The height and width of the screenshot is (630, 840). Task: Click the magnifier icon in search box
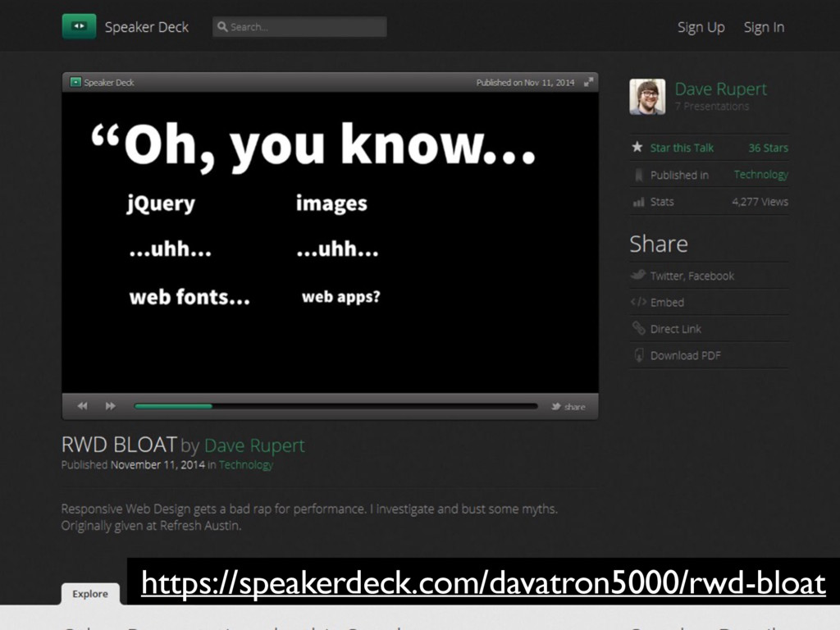(x=222, y=26)
